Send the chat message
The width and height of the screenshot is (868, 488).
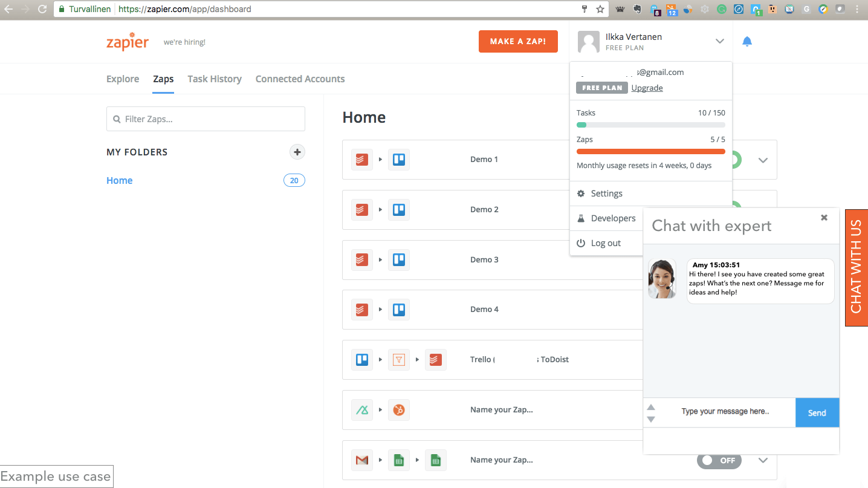pos(817,413)
